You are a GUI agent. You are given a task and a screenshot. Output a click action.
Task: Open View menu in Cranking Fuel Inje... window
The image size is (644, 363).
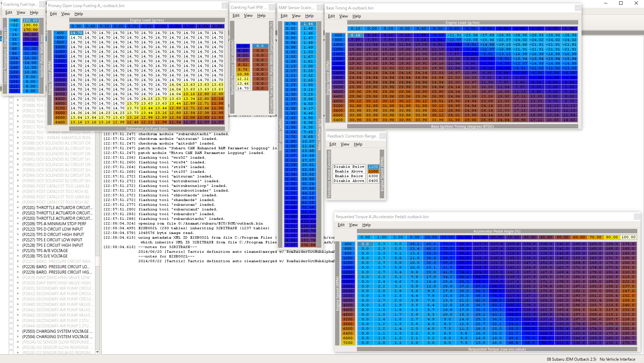pos(21,12)
